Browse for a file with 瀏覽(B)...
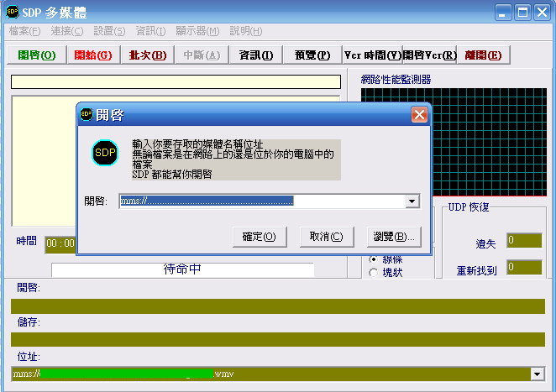This screenshot has height=392, width=556. click(394, 237)
